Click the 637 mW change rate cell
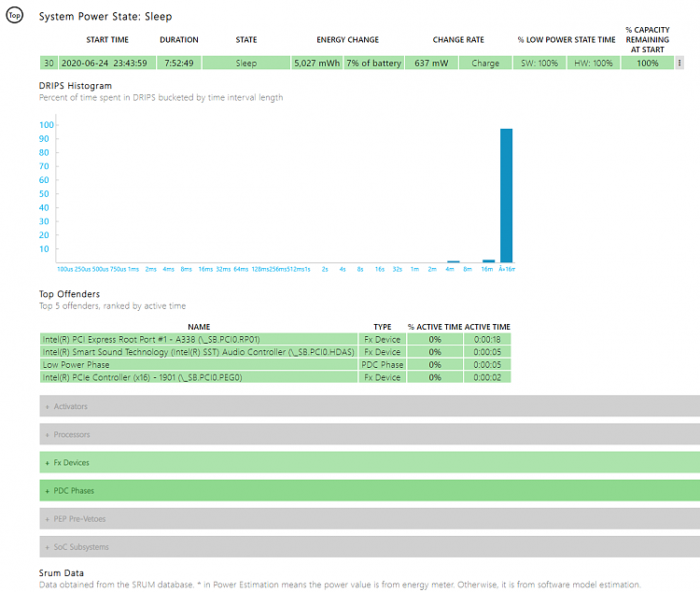Screen dimensions: 700x592 pyautogui.click(x=431, y=63)
